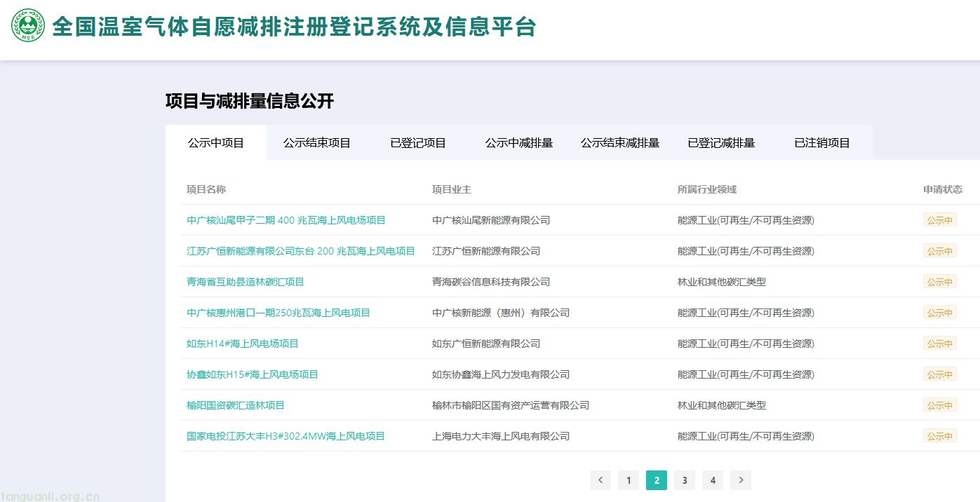Click the 全国温室气体自愿减排注册登记系统 site title

[x=295, y=27]
